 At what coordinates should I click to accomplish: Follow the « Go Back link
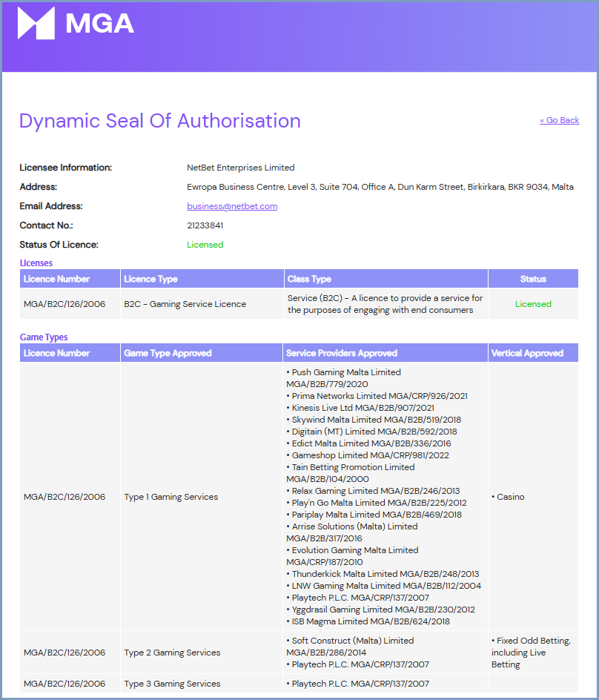pos(559,120)
